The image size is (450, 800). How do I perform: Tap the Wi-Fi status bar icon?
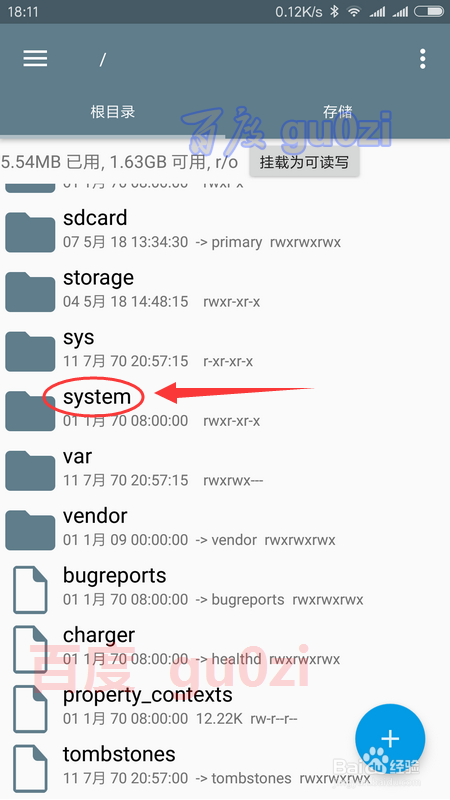point(354,12)
